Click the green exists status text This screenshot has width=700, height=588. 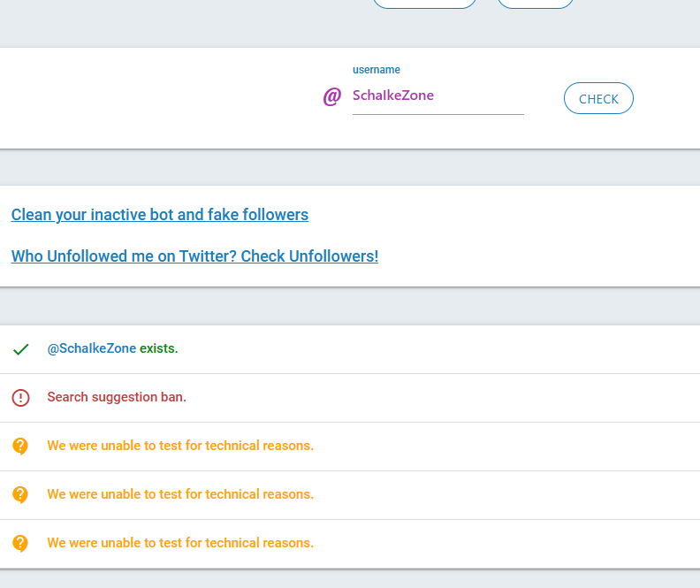(x=158, y=348)
